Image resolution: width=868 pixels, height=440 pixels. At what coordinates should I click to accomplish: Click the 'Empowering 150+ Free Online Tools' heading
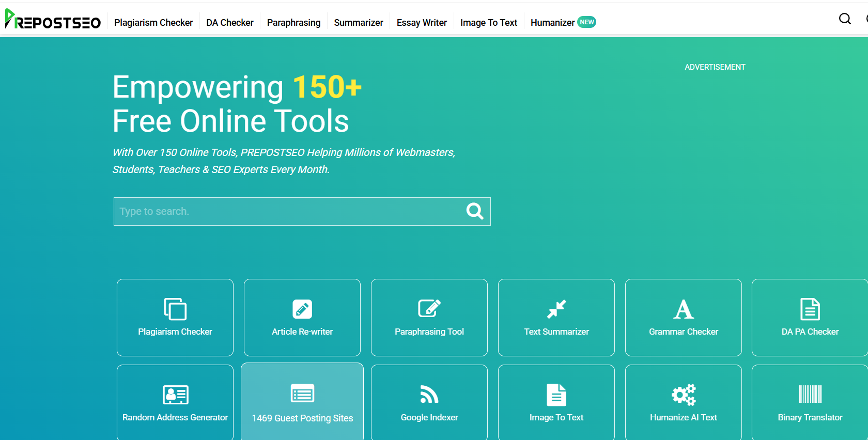coord(237,104)
